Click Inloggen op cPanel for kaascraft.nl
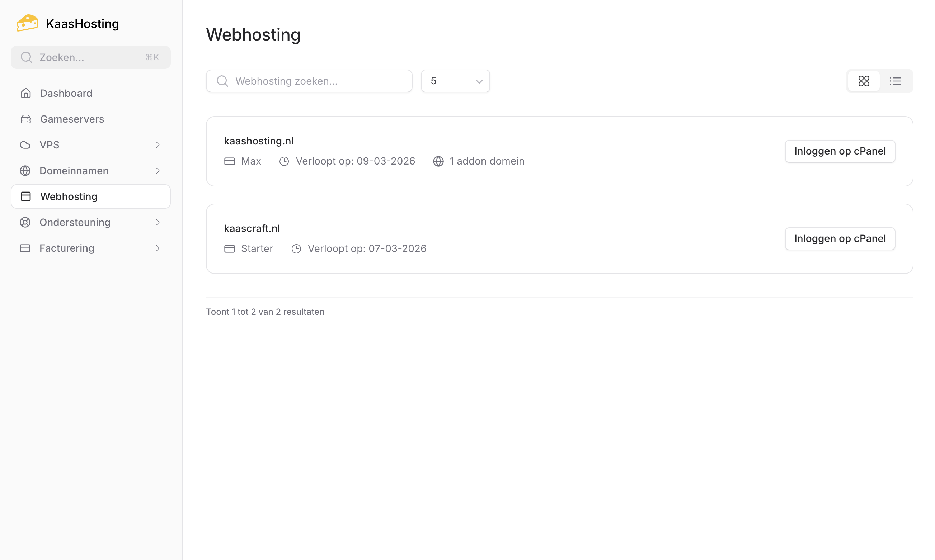 840,238
